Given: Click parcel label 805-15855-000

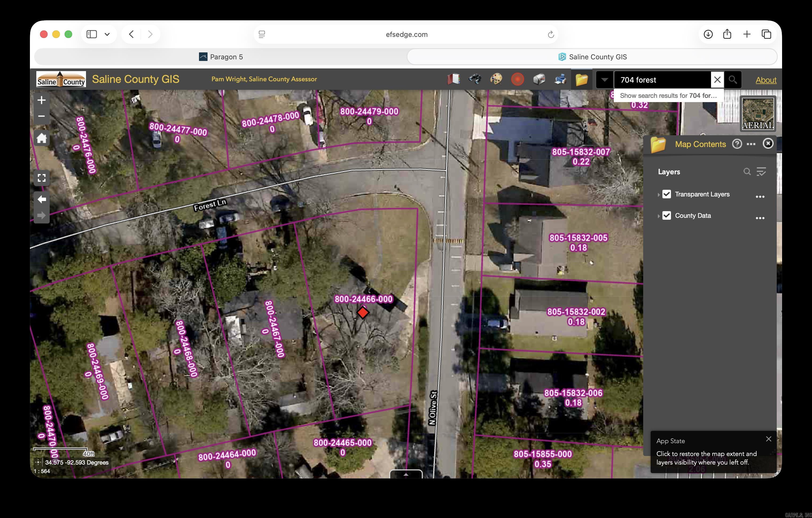Looking at the screenshot, I should coord(542,454).
